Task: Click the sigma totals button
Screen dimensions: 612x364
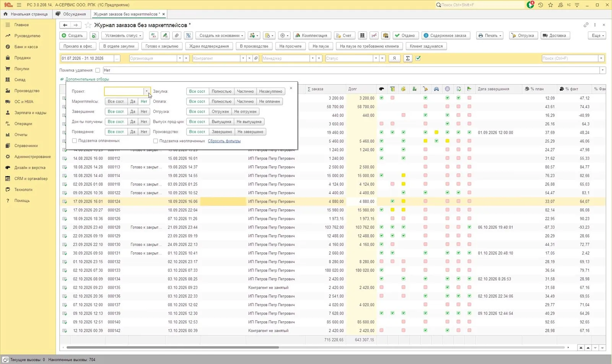Action: [408, 58]
